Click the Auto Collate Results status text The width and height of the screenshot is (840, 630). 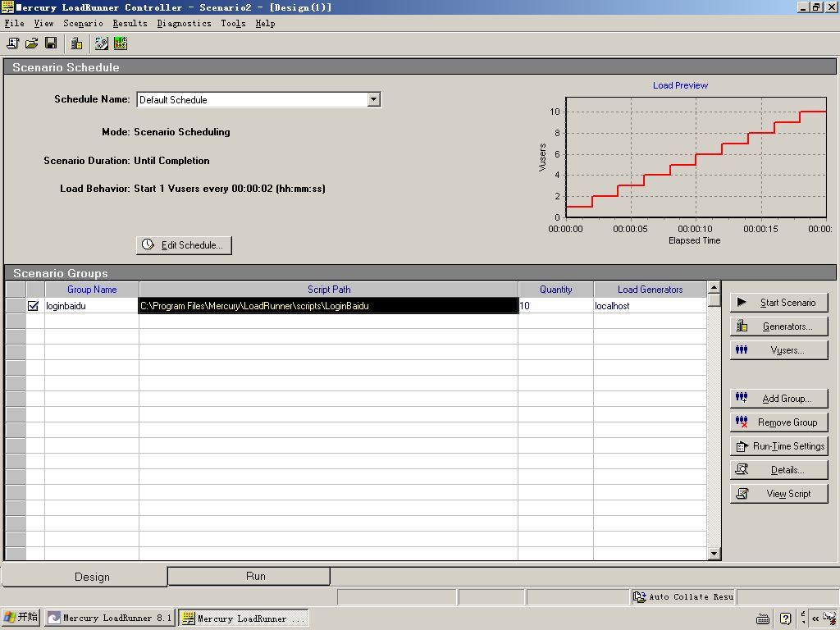click(x=691, y=597)
